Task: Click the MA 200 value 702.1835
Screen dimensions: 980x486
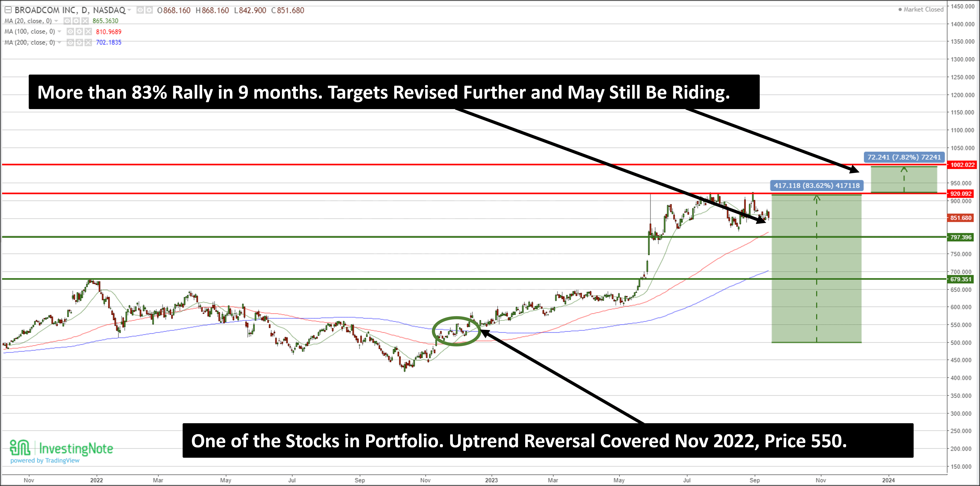Action: tap(108, 42)
